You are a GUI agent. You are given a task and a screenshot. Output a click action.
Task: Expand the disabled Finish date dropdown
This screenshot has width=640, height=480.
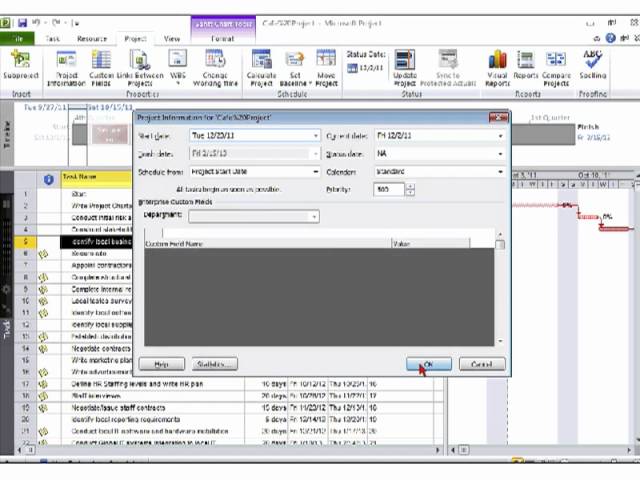click(x=316, y=154)
